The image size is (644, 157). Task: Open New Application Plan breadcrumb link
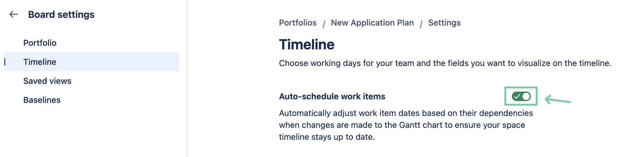[x=372, y=23]
